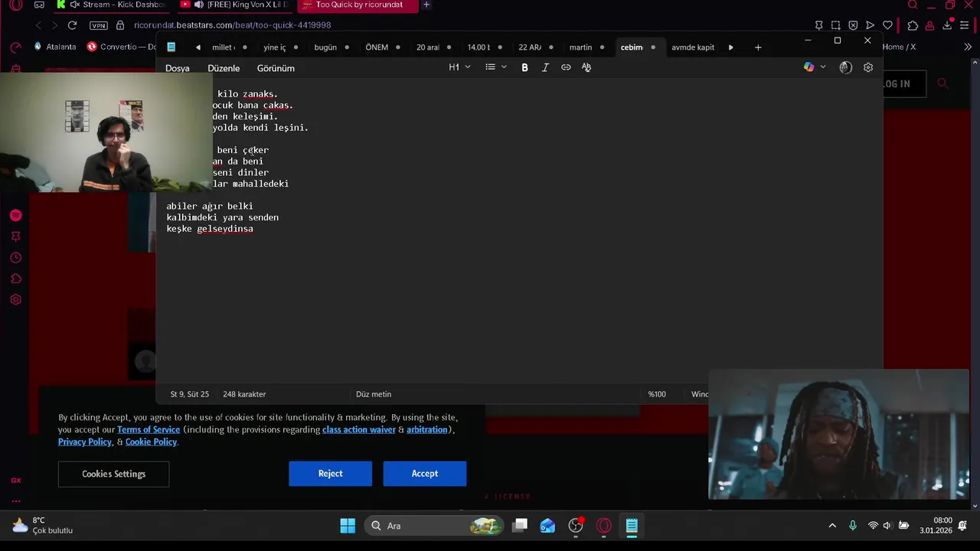The height and width of the screenshot is (551, 980).
Task: Expand the Copilot dropdown arrow
Action: pos(823,67)
